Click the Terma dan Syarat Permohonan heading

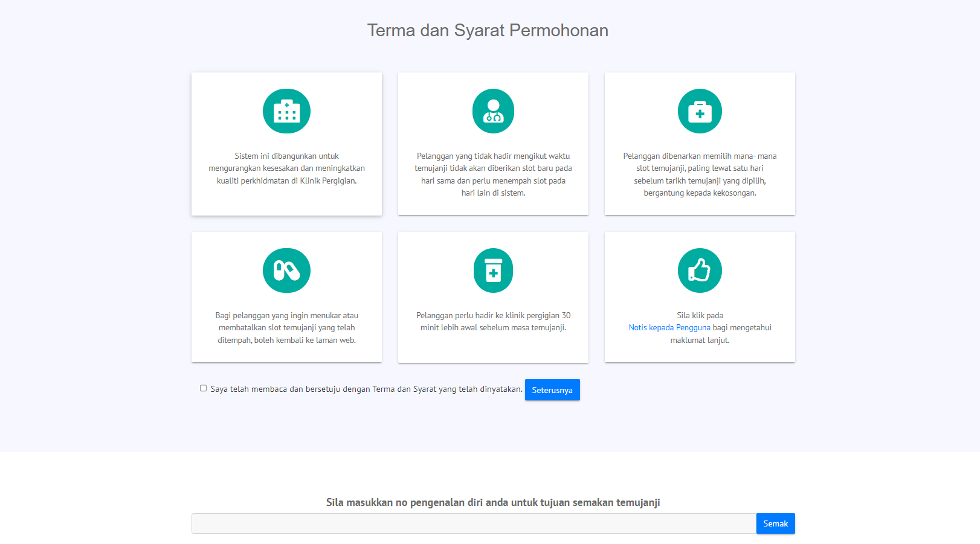point(488,30)
